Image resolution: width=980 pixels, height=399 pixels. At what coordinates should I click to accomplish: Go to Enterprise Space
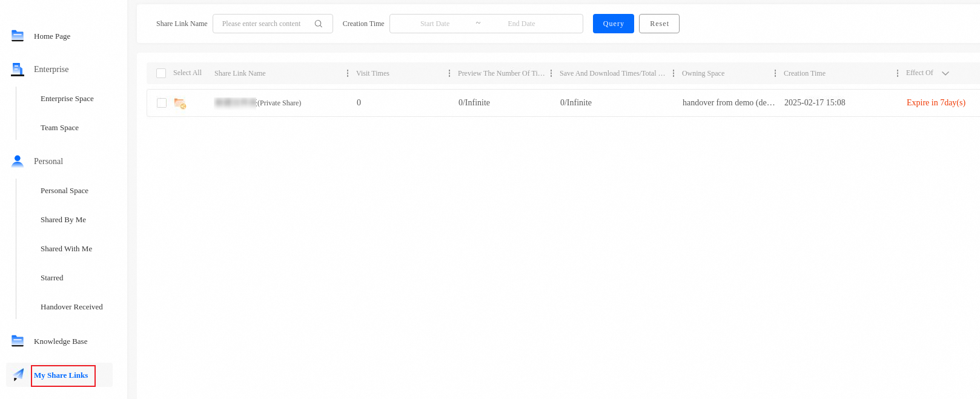(67, 99)
